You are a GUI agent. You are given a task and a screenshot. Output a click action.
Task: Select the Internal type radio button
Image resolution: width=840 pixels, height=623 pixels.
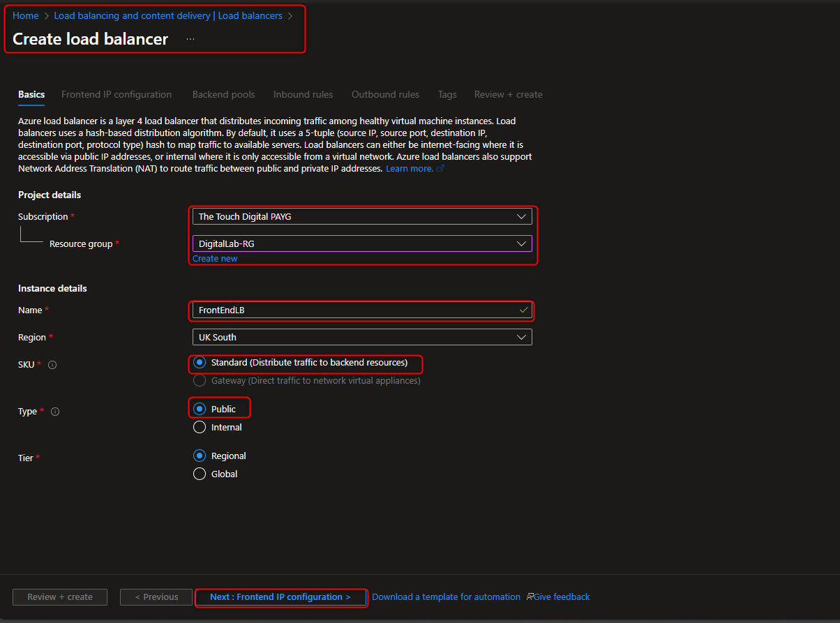point(199,427)
